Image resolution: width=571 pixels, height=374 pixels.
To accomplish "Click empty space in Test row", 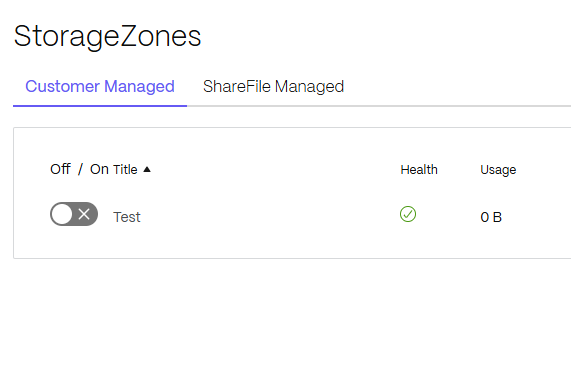I will (x=269, y=217).
